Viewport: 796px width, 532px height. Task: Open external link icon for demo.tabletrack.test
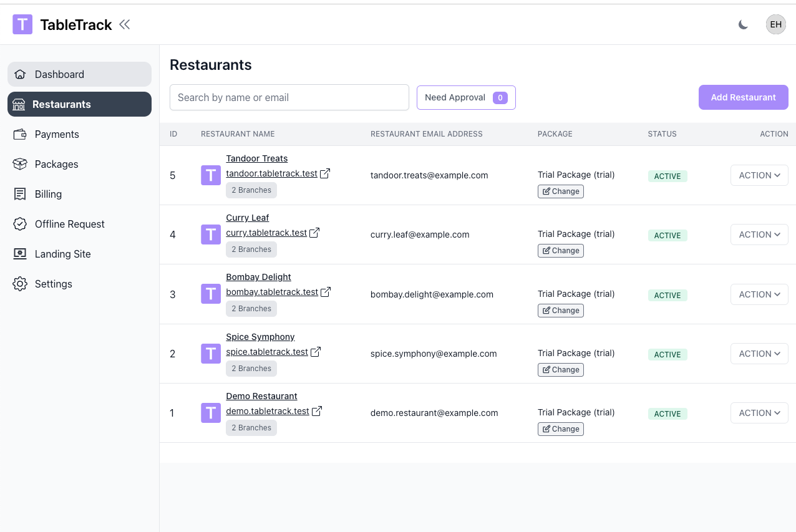[x=317, y=411]
